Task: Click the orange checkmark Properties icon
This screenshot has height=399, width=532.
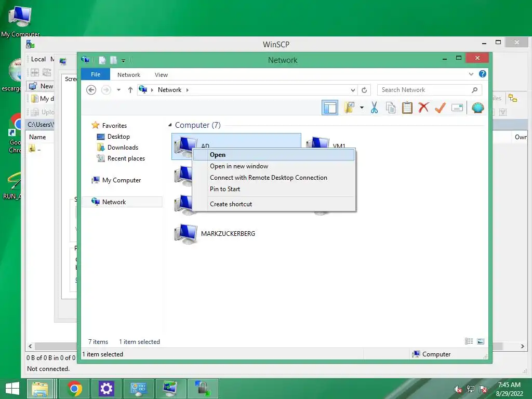Action: pos(440,108)
